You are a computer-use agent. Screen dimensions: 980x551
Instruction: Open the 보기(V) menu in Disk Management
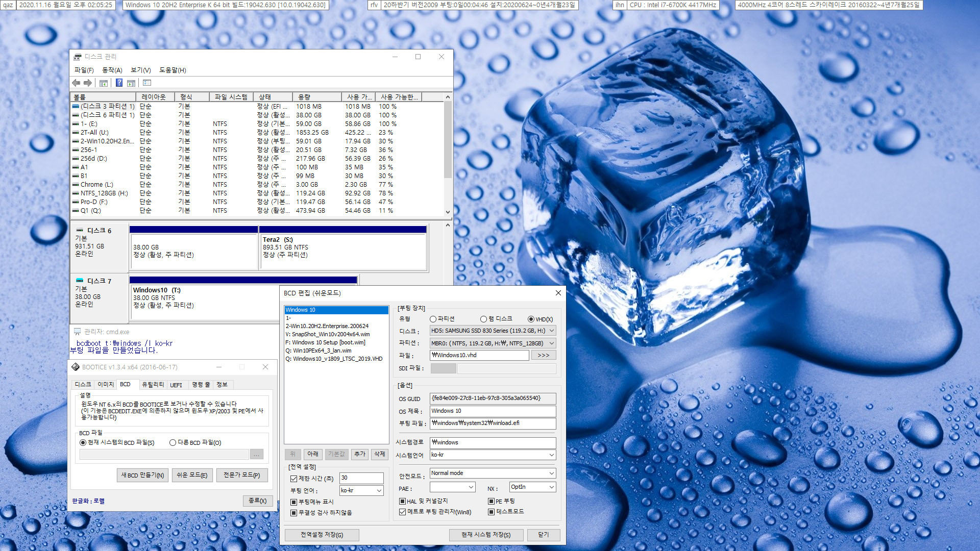point(141,70)
